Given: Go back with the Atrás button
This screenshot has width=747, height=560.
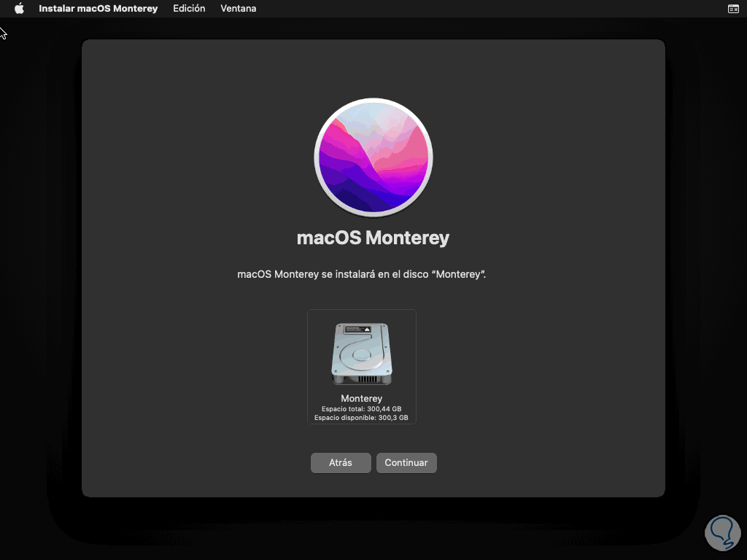Looking at the screenshot, I should [x=341, y=463].
